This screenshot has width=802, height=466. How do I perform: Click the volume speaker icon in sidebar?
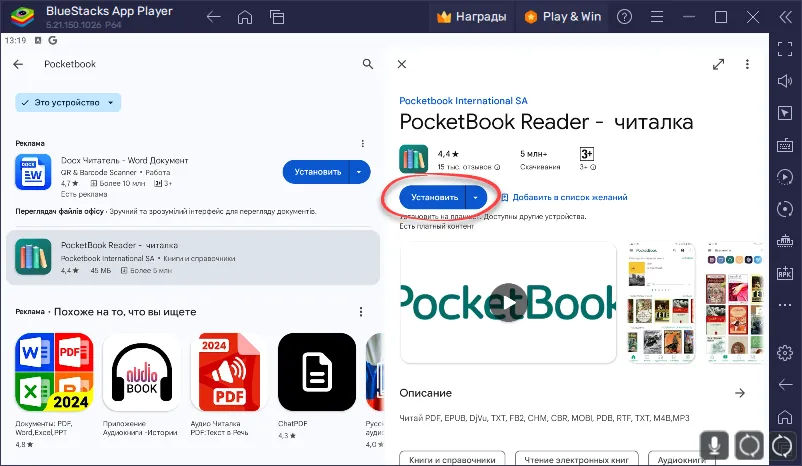pyautogui.click(x=785, y=81)
